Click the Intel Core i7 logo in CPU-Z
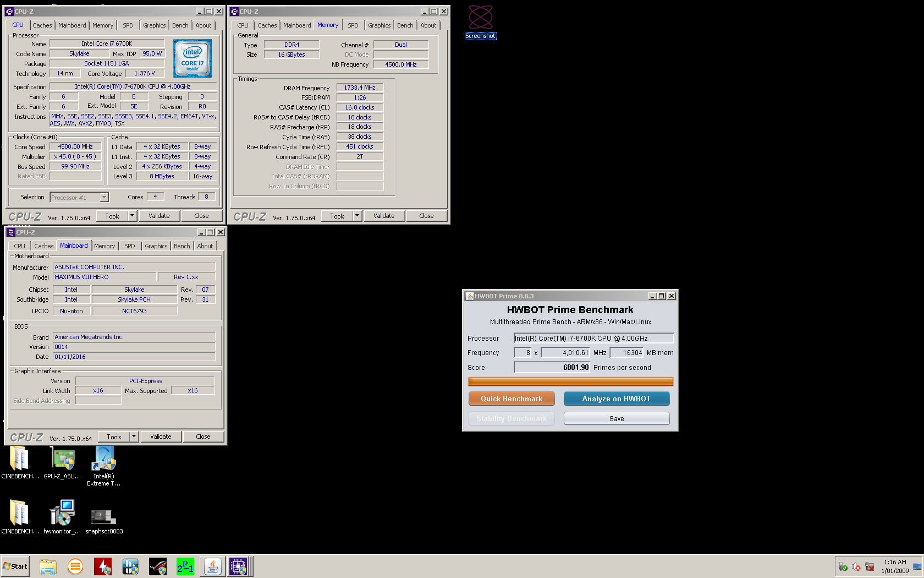 [193, 58]
